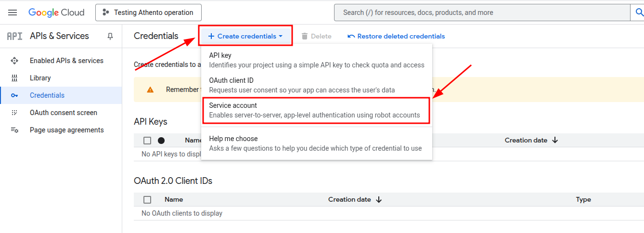Pin the APIs & Services panel
This screenshot has height=233, width=644.
tap(110, 36)
